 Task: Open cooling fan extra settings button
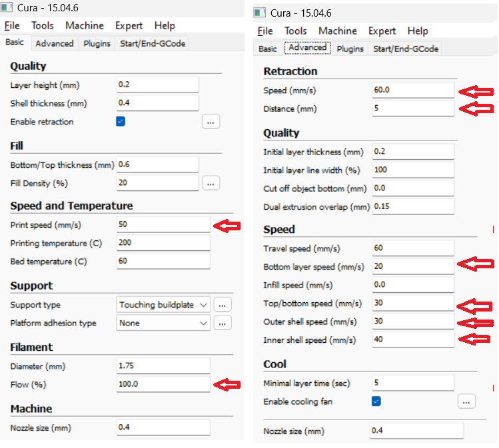click(466, 401)
